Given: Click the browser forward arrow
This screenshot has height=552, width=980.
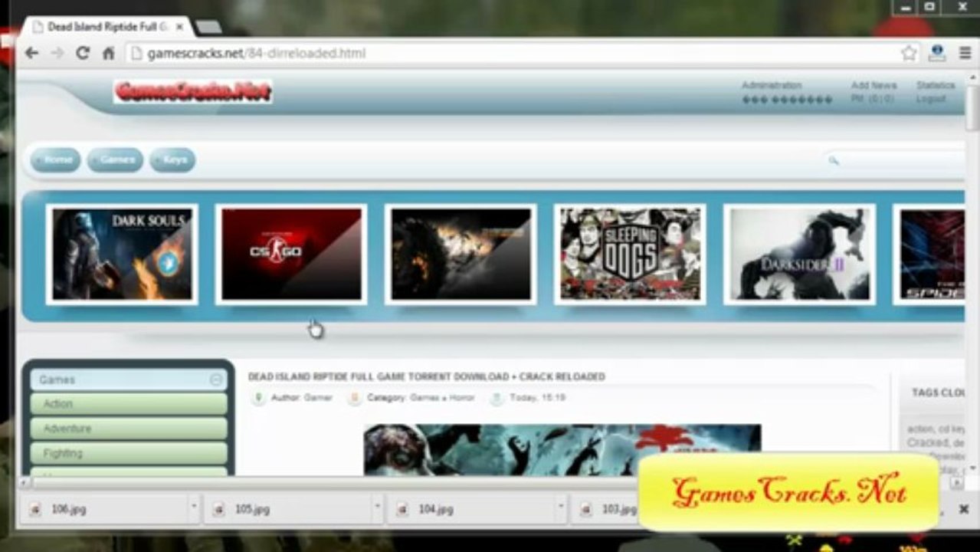Looking at the screenshot, I should pyautogui.click(x=57, y=53).
